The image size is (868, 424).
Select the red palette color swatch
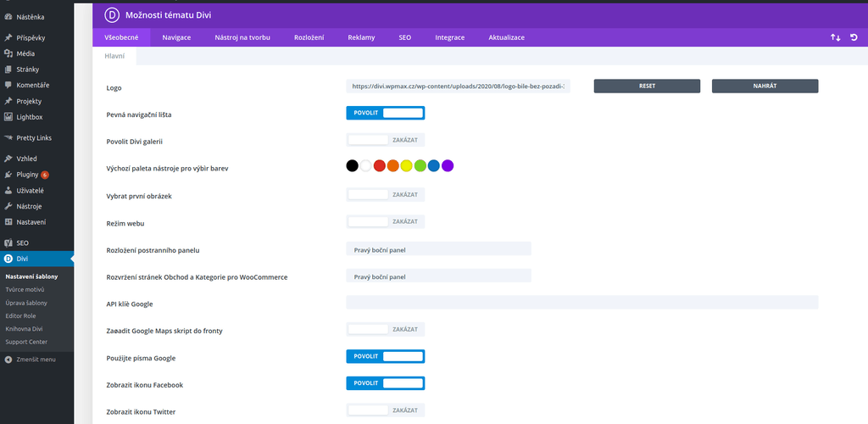379,165
